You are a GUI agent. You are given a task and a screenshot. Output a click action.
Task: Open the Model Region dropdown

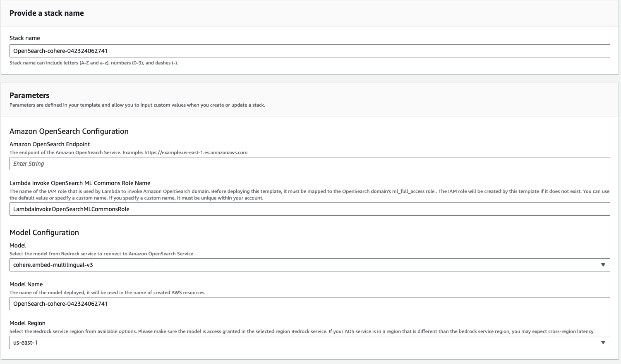point(309,343)
